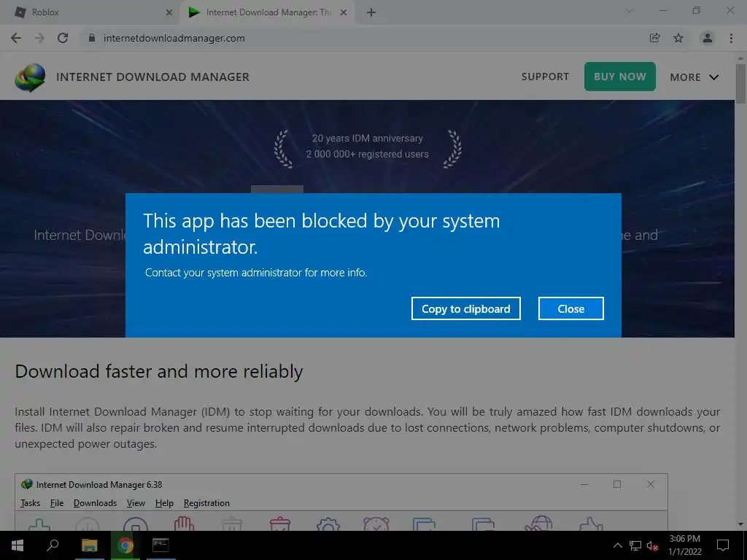View site information via the lock icon
The width and height of the screenshot is (747, 560).
pos(92,38)
